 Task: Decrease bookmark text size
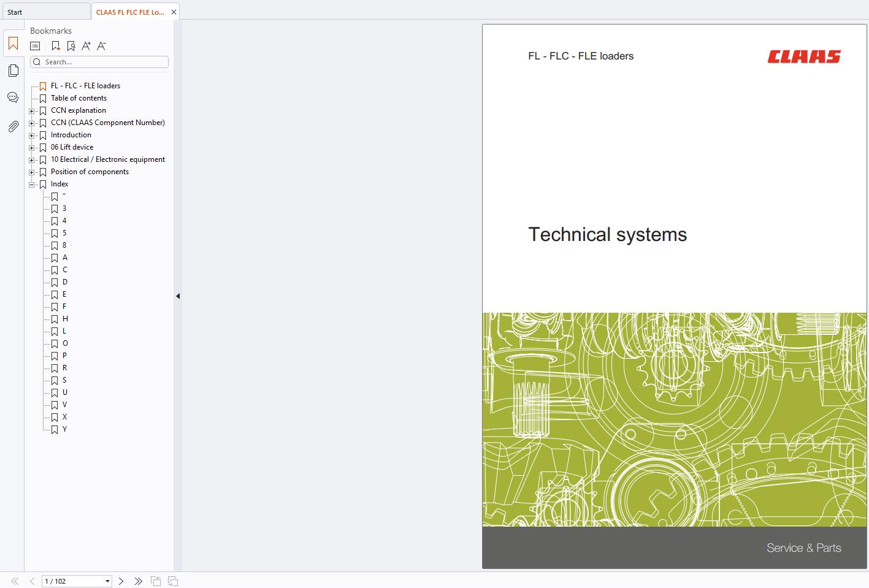coord(102,46)
